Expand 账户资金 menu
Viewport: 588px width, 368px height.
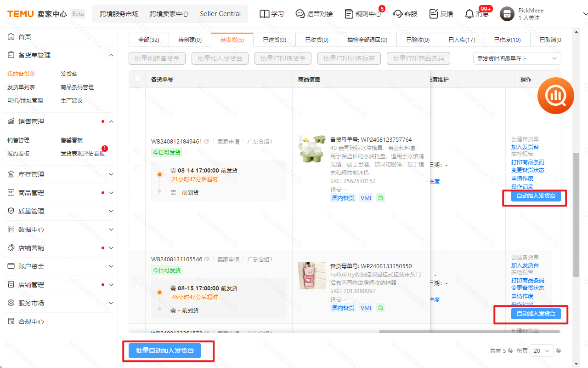tap(111, 266)
